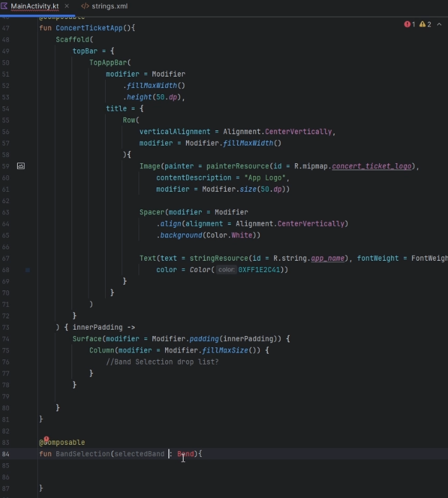The image size is (448, 498).
Task: Click the '@Composable' annotation on line 83
Action: click(x=62, y=442)
